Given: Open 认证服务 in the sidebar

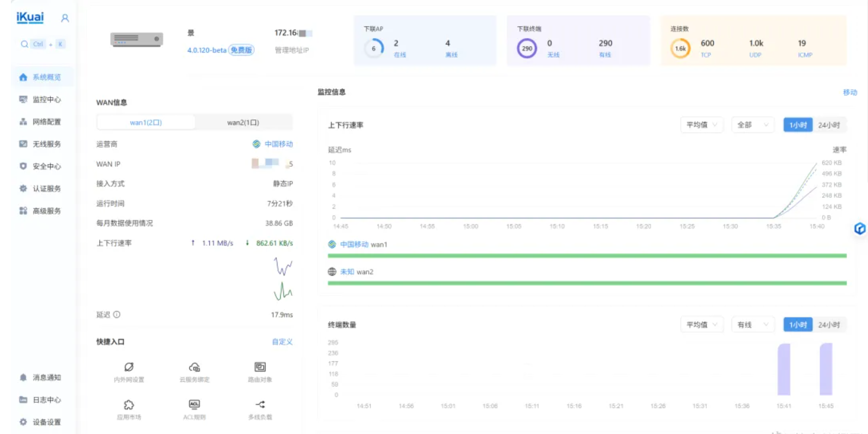Looking at the screenshot, I should pyautogui.click(x=42, y=188).
